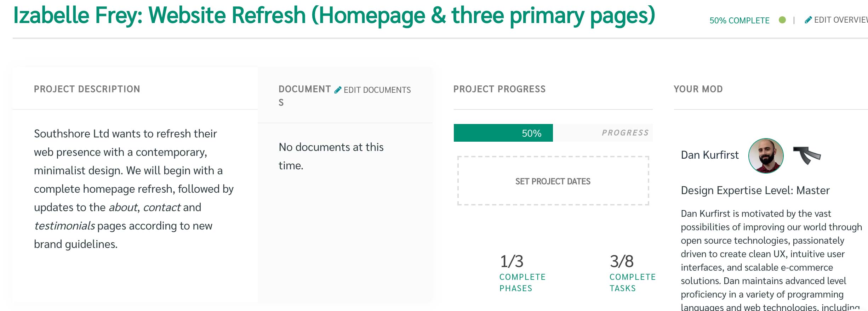Screen dimensions: 868x311
Task: Click the pencil icon beside Edit Documents
Action: [338, 90]
